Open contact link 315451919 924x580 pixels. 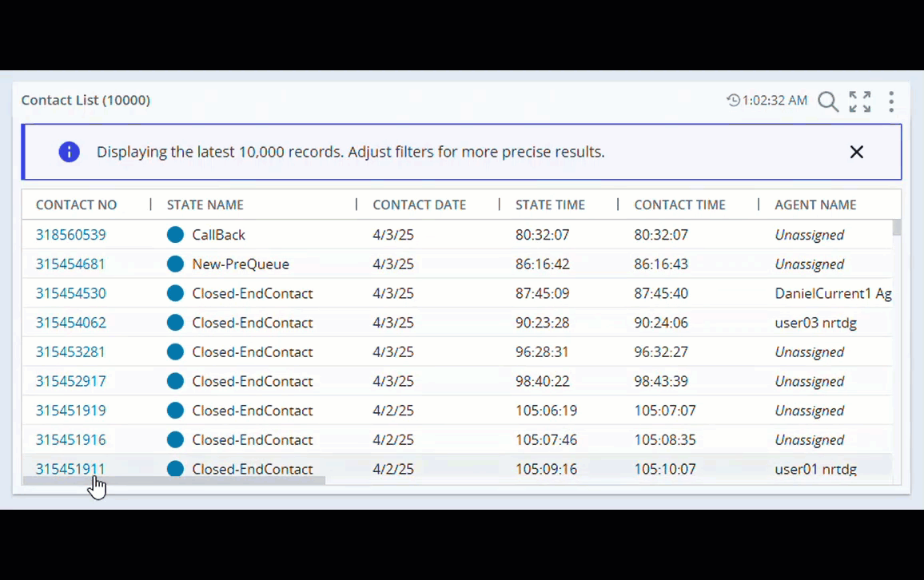coord(70,411)
